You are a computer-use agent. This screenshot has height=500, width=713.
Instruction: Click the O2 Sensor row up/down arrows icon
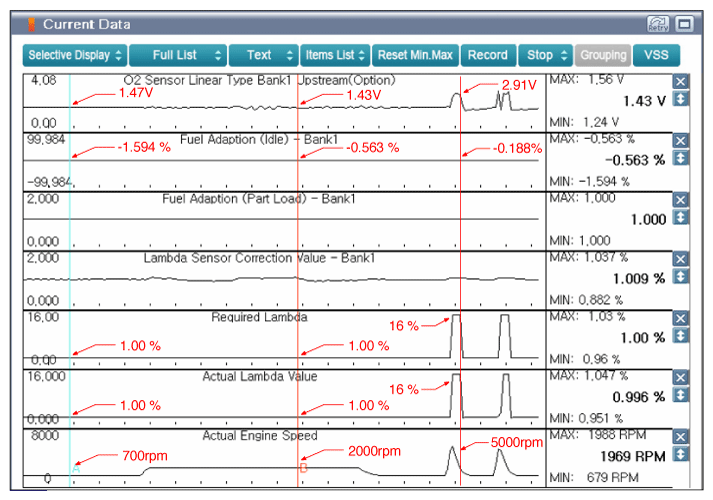(x=681, y=100)
